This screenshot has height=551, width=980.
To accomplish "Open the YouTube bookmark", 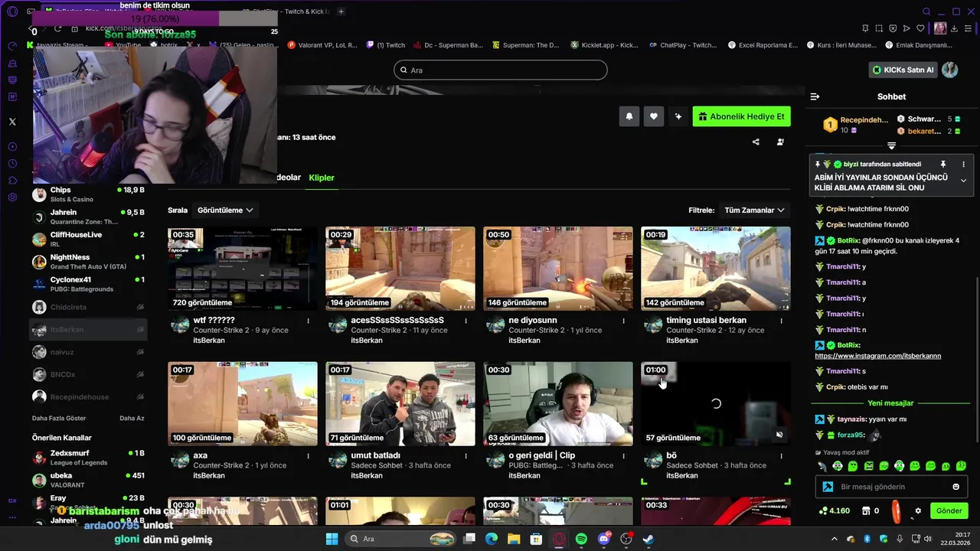I will tap(121, 45).
